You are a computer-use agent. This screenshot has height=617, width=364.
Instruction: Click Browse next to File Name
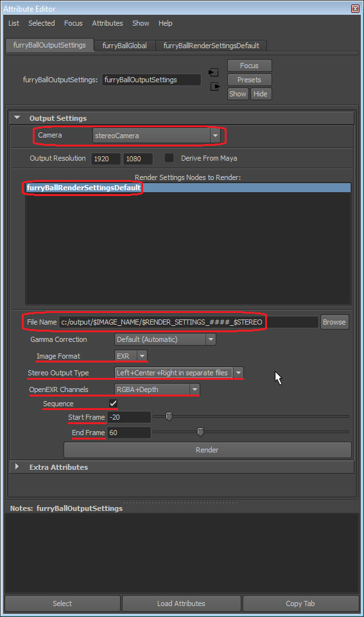click(334, 322)
